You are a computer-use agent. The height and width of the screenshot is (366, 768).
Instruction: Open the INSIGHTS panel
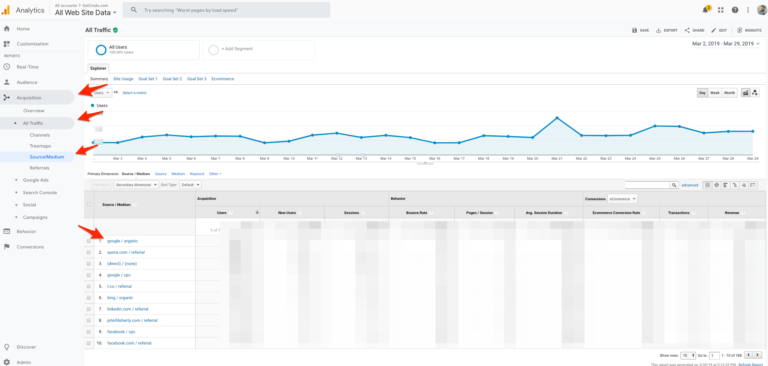click(749, 30)
